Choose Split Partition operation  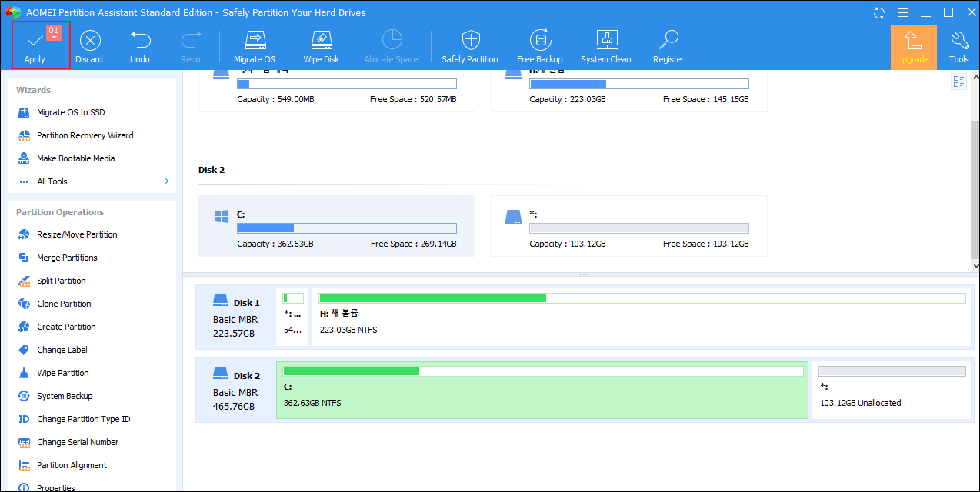tap(52, 281)
